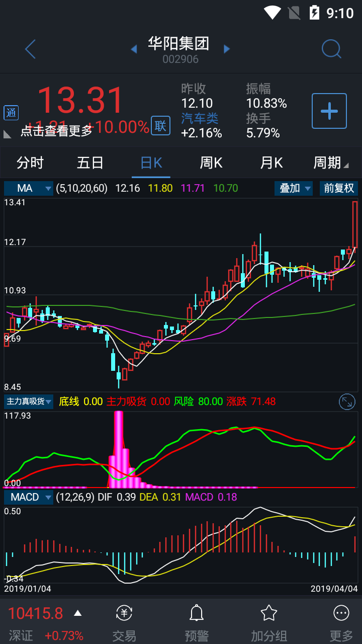Tap the Wi-Fi status icon
This screenshot has width=362, height=644.
tap(273, 12)
